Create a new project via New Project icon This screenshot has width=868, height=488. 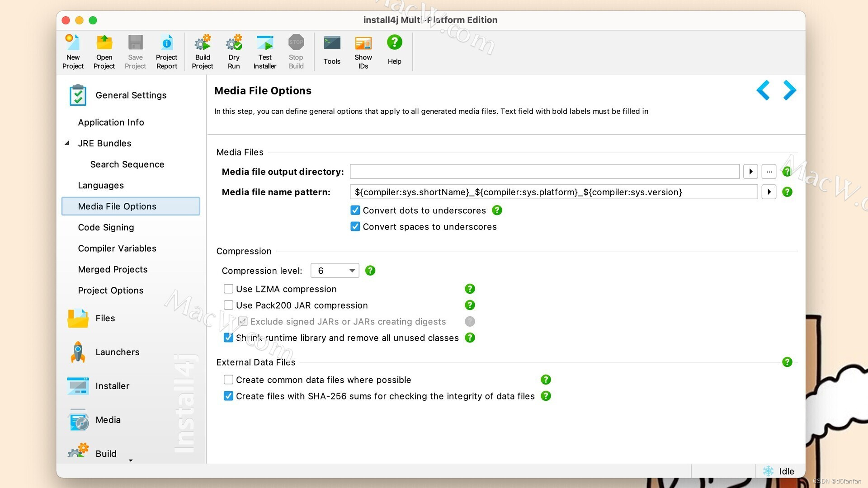pos(73,50)
